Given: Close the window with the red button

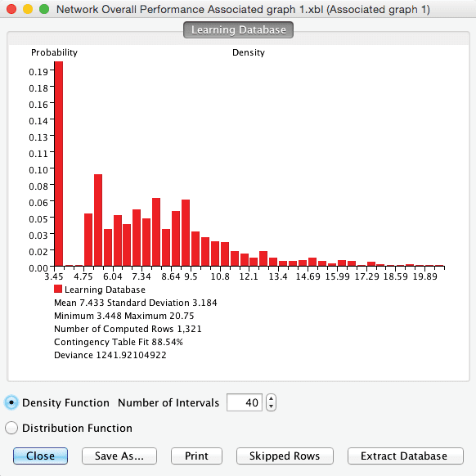Looking at the screenshot, I should [11, 9].
